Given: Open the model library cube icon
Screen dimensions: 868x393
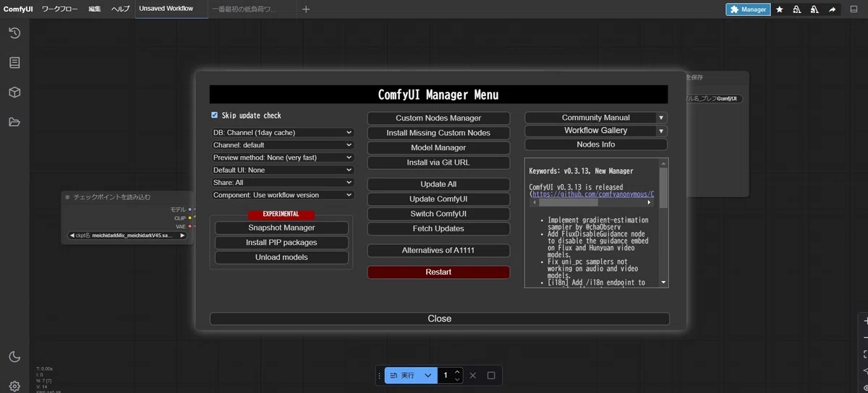Looking at the screenshot, I should pyautogui.click(x=14, y=92).
